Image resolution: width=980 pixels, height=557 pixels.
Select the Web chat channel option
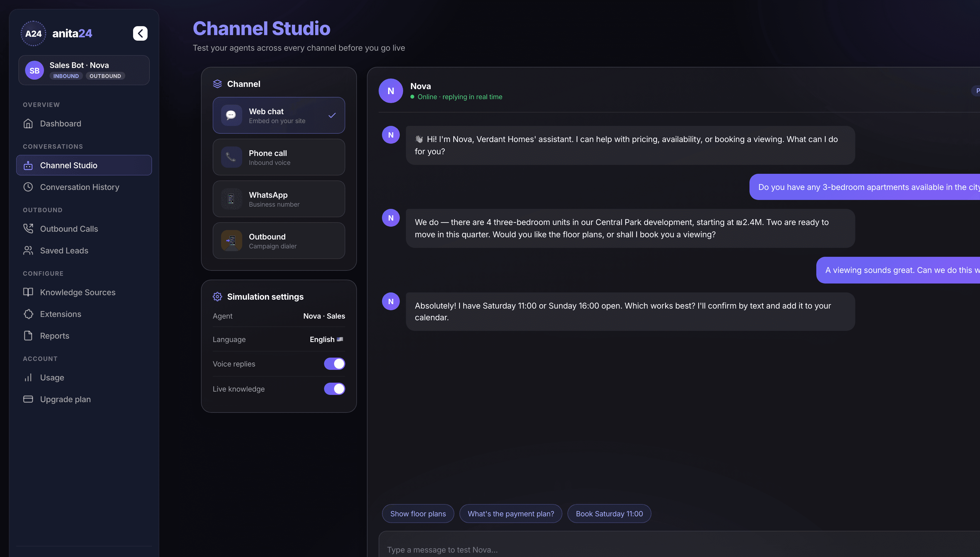coord(279,115)
